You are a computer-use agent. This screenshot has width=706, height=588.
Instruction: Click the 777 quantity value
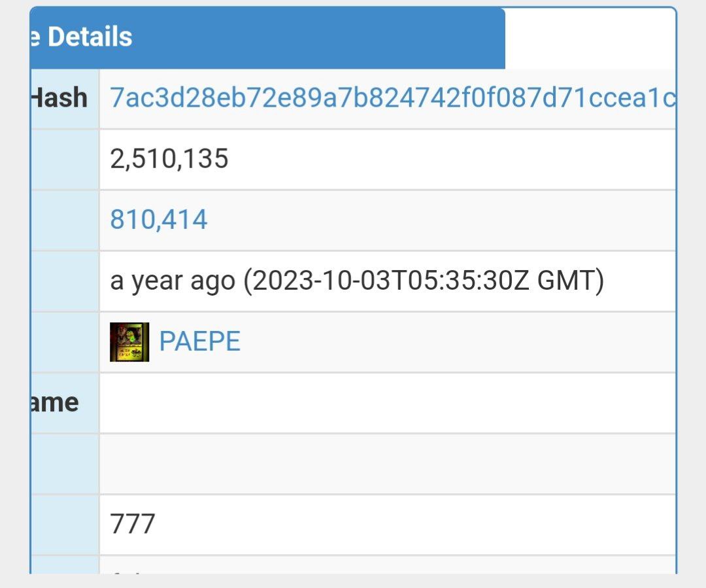point(132,523)
